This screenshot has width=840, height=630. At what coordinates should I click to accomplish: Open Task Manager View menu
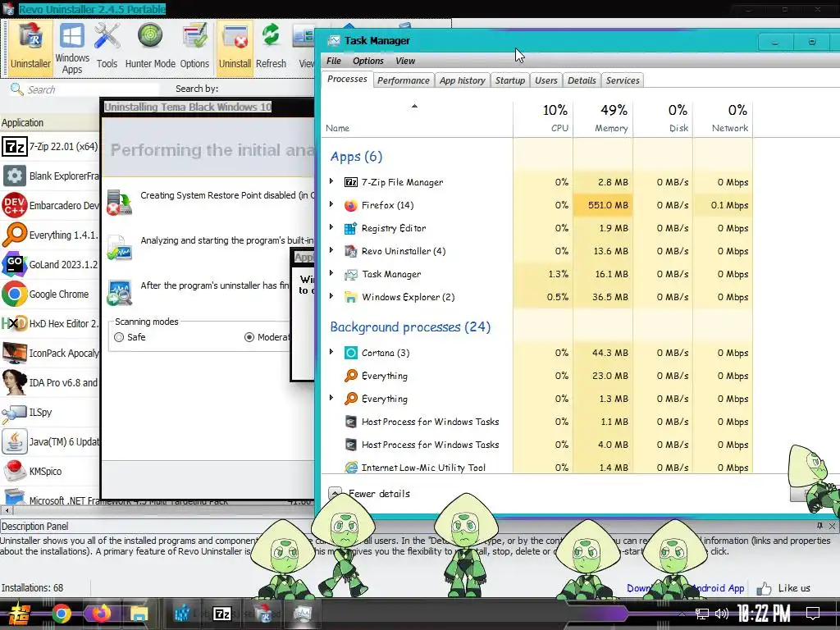coord(405,61)
